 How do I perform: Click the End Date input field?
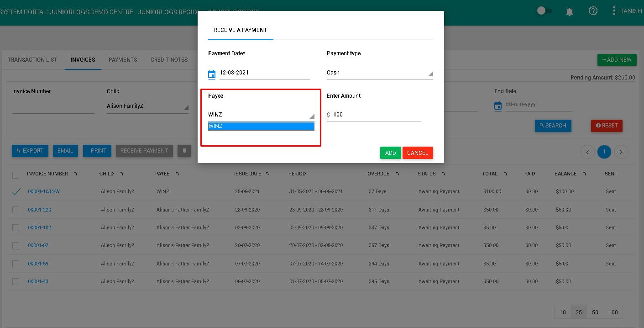pyautogui.click(x=539, y=105)
